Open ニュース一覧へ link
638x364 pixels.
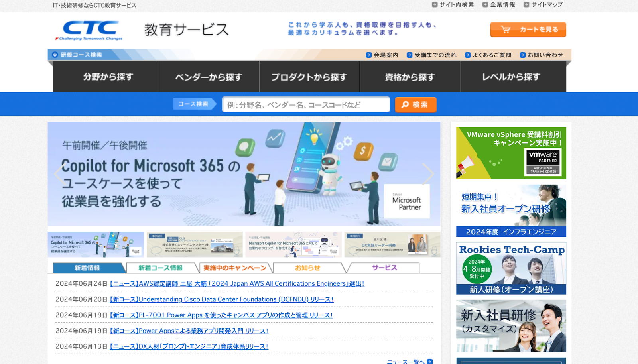click(x=406, y=361)
